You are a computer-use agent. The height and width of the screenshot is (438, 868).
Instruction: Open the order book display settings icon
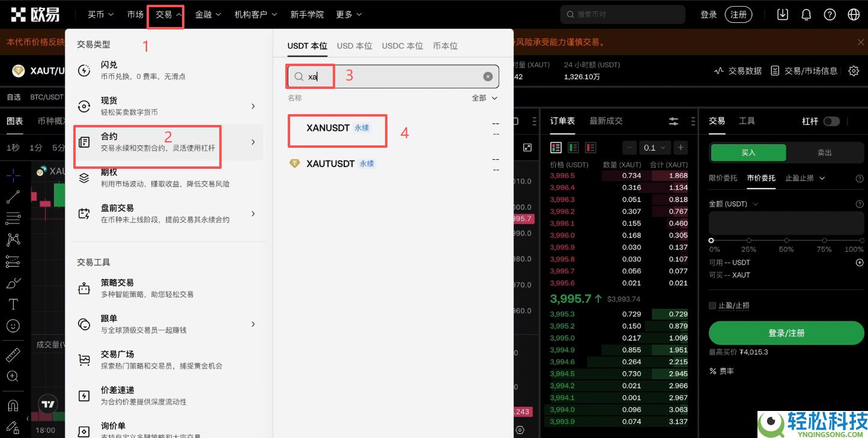coord(673,121)
